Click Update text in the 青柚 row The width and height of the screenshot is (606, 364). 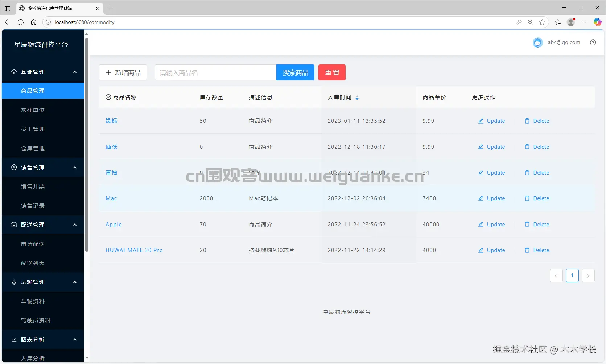coord(496,173)
